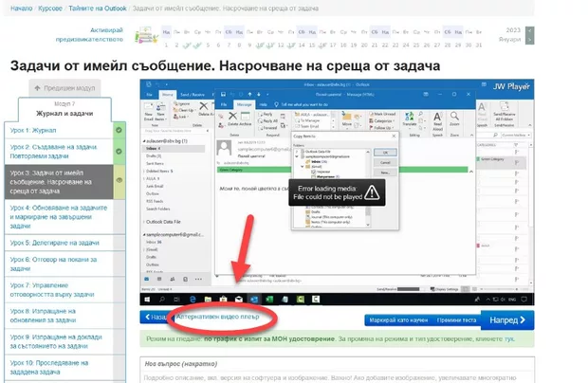Click the Excel icon in the video taskbar
This screenshot has height=383, width=588.
coord(269,299)
